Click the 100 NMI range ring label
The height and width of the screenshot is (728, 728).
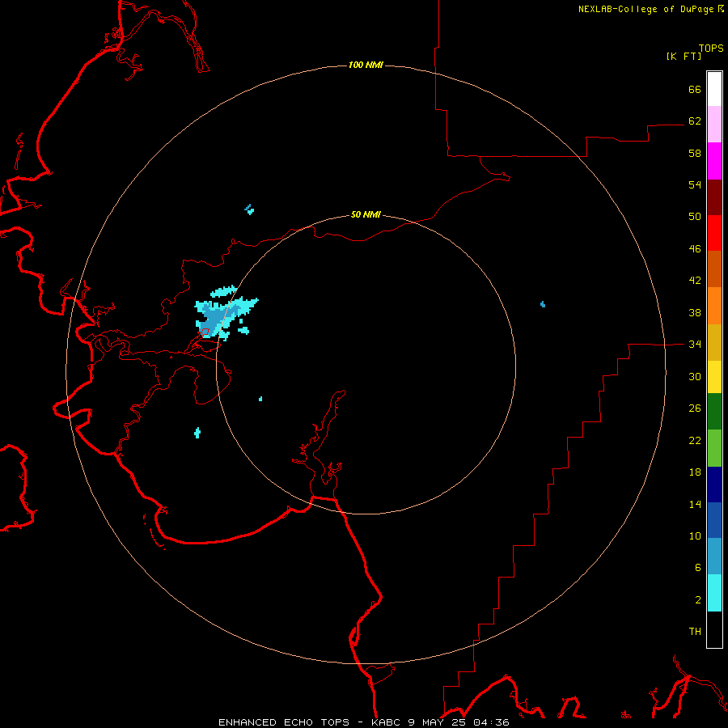pos(366,65)
